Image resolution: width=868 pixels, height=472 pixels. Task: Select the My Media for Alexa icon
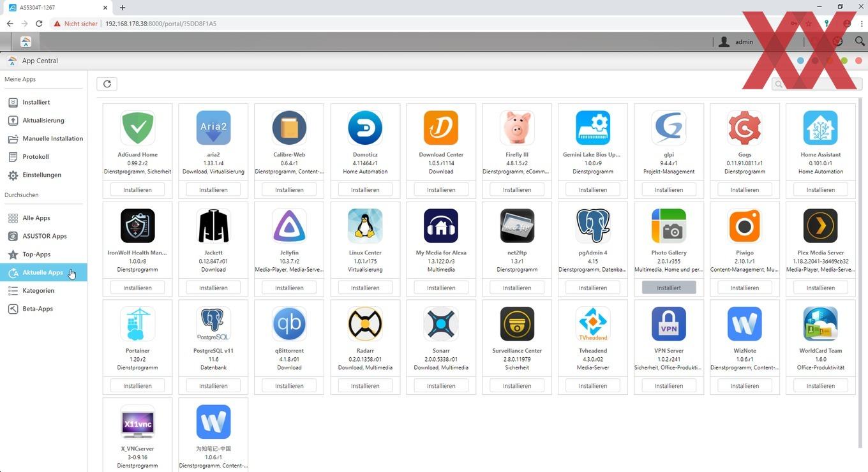click(x=441, y=226)
